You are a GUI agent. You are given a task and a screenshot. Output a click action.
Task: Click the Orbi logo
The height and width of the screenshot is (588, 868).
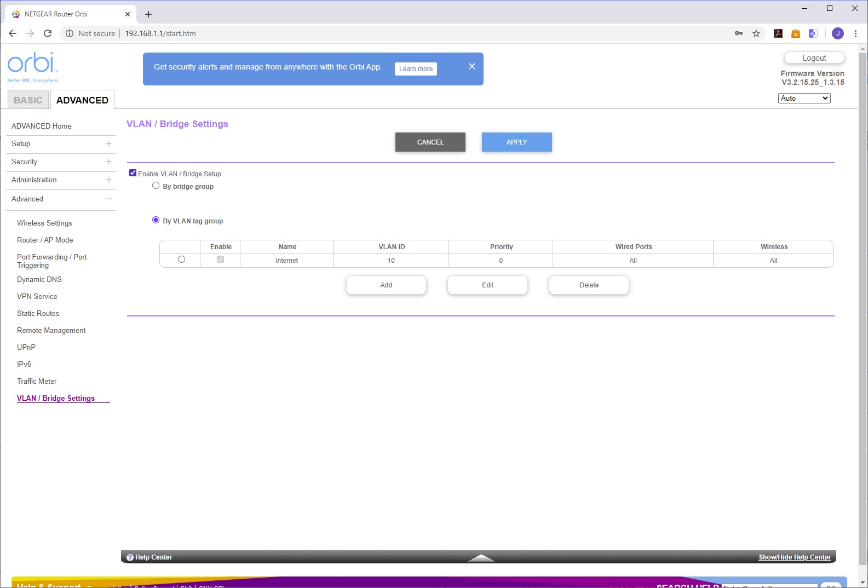pyautogui.click(x=32, y=67)
